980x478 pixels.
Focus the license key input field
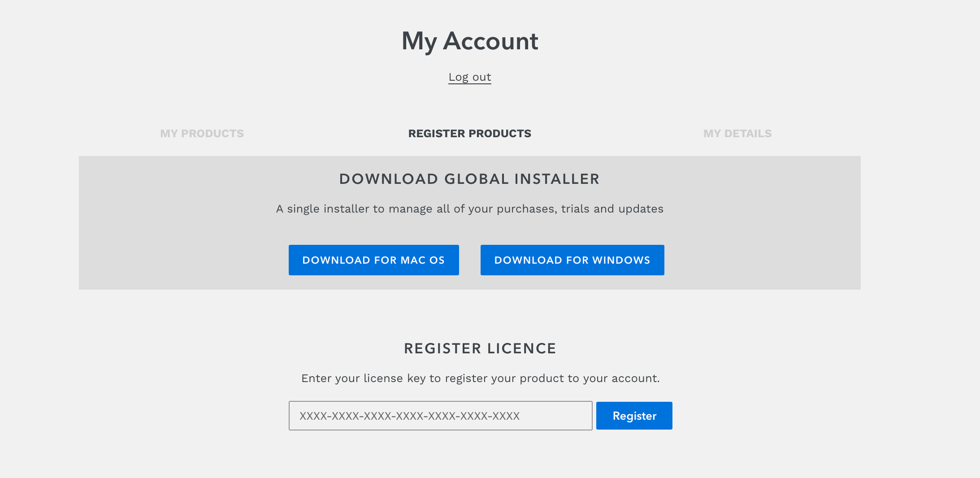click(441, 416)
